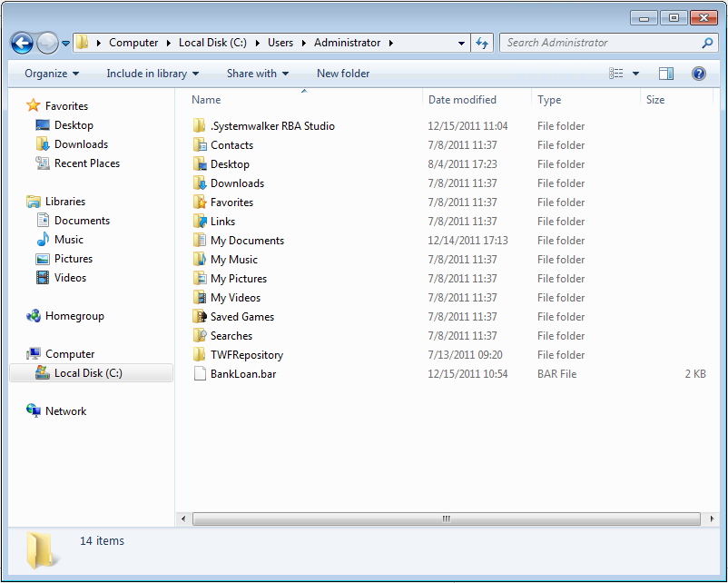Toggle the preview pane icon

[666, 74]
